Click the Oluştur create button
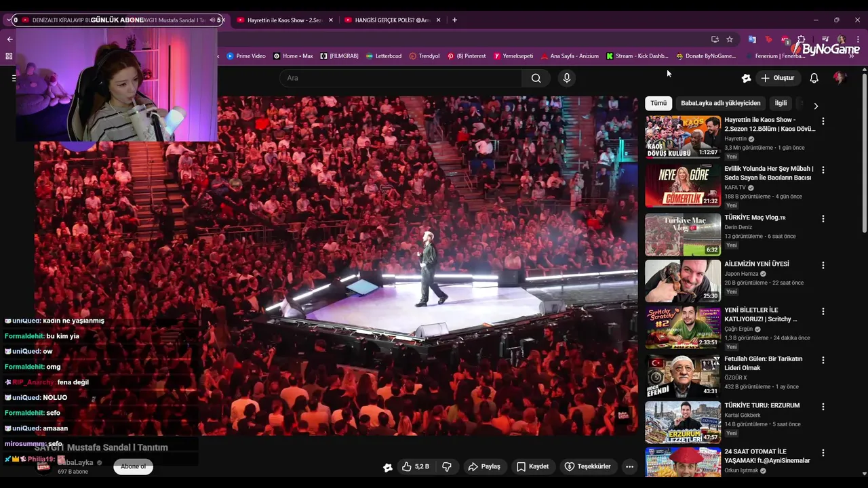The width and height of the screenshot is (868, 488). (x=778, y=78)
